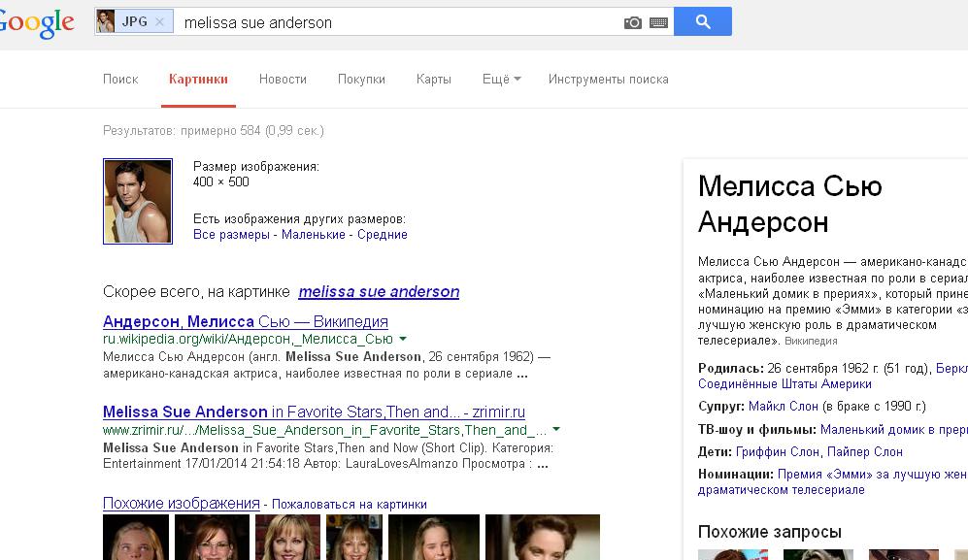Open the second similar image with glasses
The width and height of the screenshot is (968, 560).
213,537
